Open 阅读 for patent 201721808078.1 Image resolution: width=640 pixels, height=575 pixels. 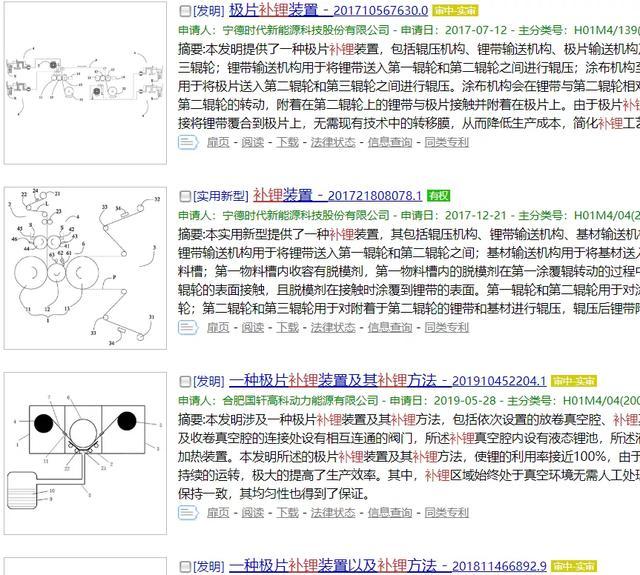pos(253,327)
